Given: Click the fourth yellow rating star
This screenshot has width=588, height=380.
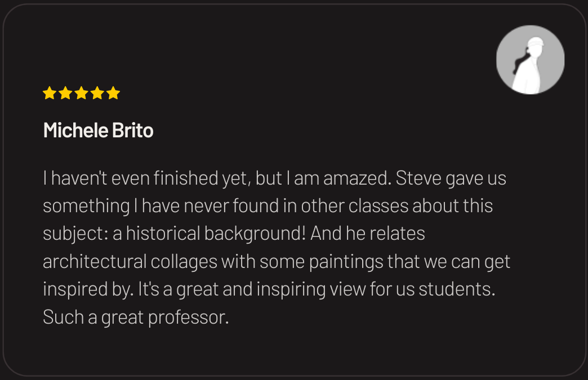Looking at the screenshot, I should [x=97, y=93].
